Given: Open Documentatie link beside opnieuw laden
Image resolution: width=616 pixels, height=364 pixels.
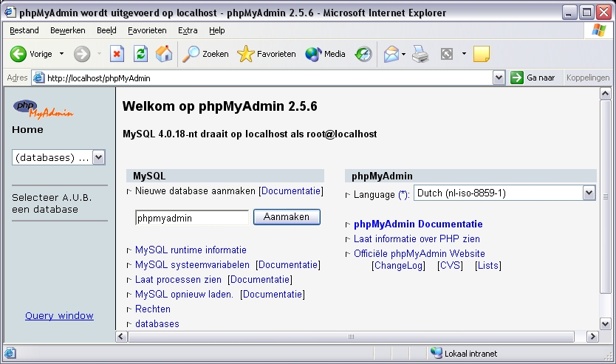Looking at the screenshot, I should click(x=273, y=294).
